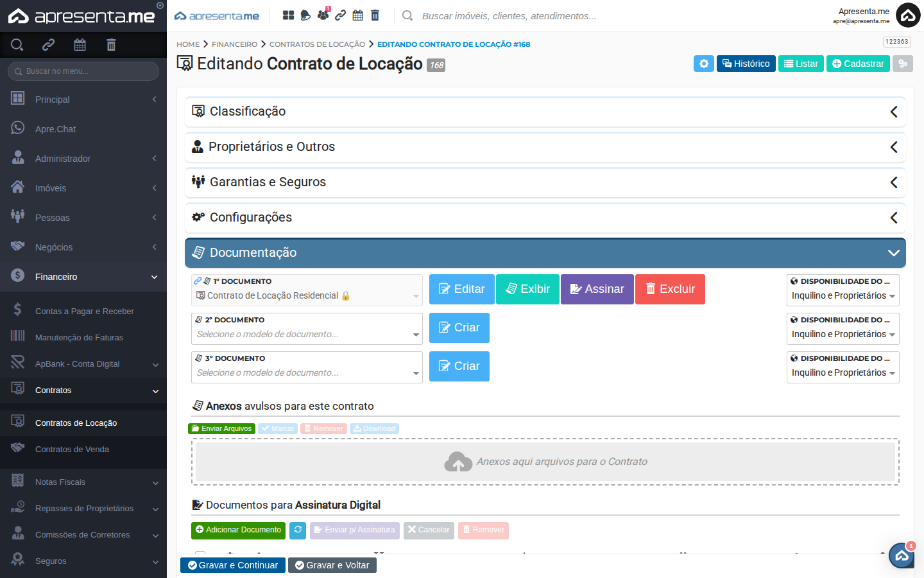Click the Apresenta.me logo in top-right corner
The image size is (924, 578).
tap(907, 15)
